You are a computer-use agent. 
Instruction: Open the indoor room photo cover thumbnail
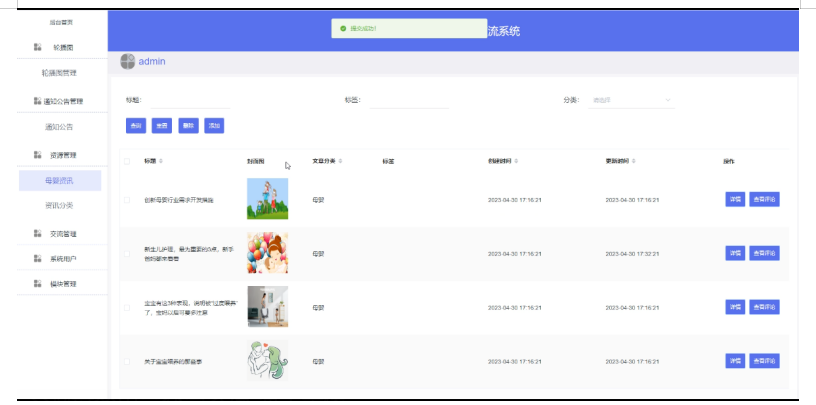(267, 307)
